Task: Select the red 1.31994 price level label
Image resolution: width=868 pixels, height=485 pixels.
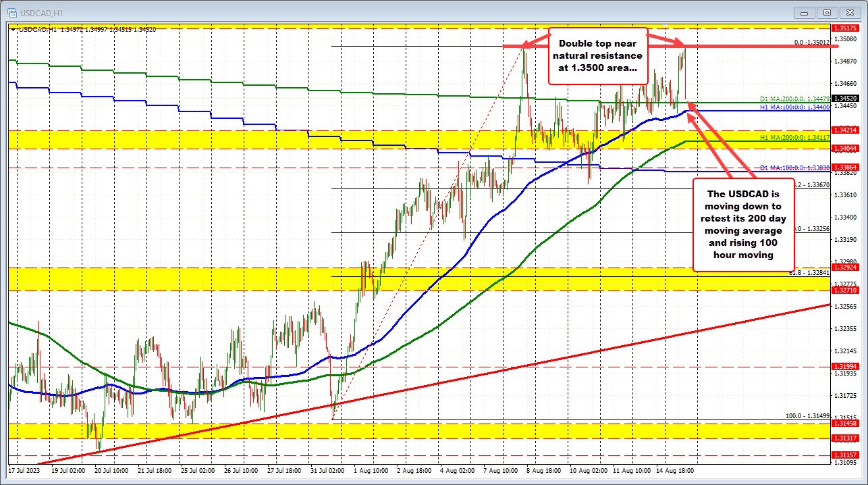Action: click(846, 366)
